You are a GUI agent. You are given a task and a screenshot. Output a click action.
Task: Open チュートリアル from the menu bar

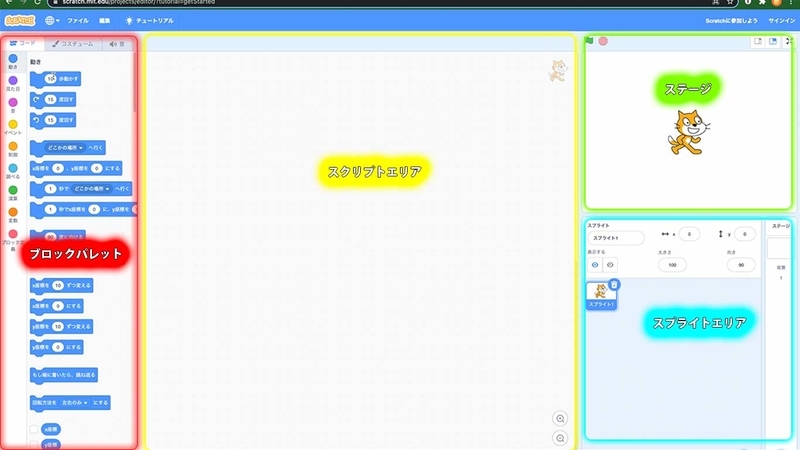(x=149, y=20)
